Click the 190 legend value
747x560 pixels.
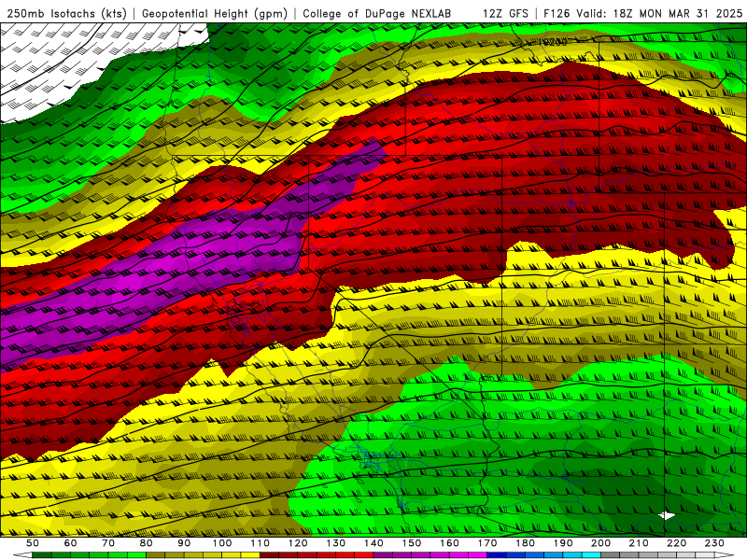pos(563,543)
